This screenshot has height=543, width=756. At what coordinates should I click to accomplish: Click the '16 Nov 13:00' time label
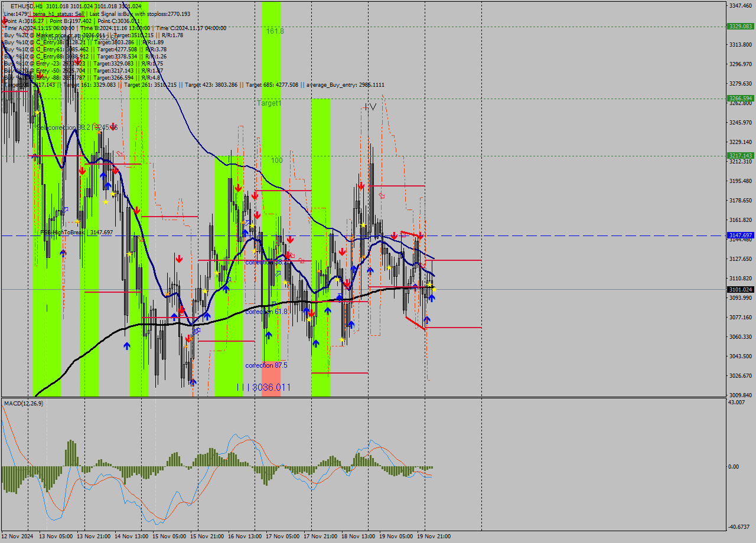245,537
